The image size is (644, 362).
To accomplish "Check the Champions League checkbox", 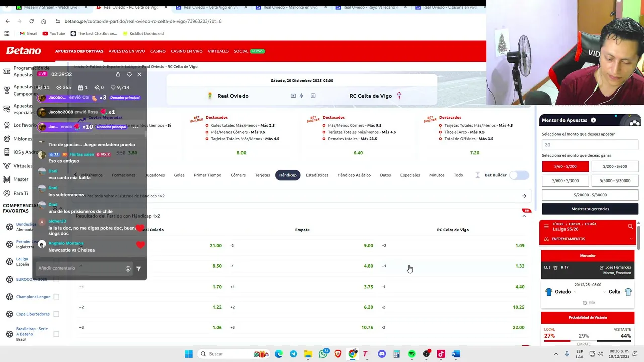I will pyautogui.click(x=56, y=297).
